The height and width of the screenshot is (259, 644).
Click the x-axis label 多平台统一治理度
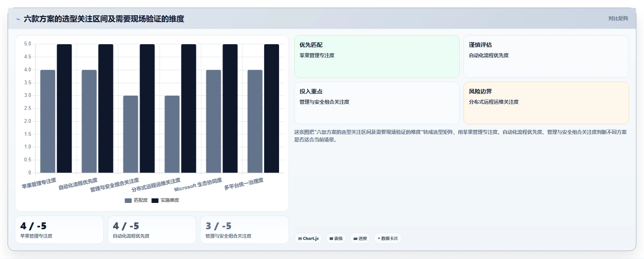point(244,184)
